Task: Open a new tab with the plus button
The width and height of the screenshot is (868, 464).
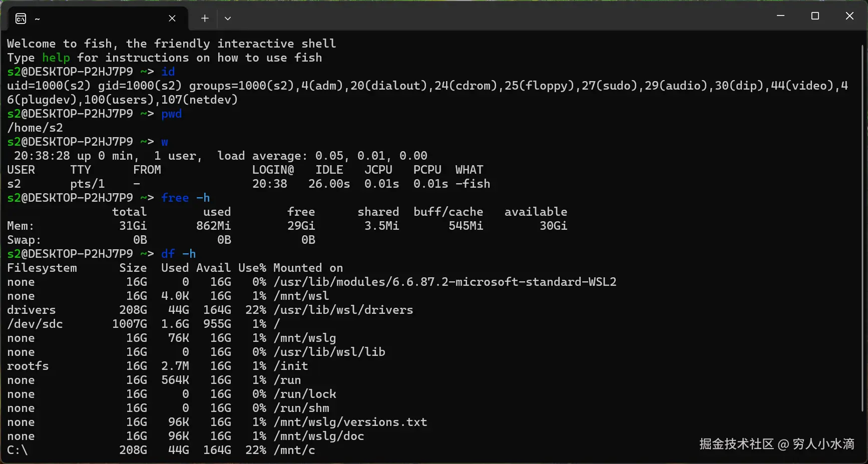Action: pos(205,19)
